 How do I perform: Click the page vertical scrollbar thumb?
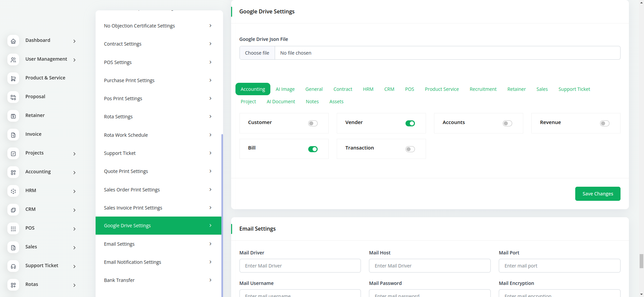tap(641, 261)
